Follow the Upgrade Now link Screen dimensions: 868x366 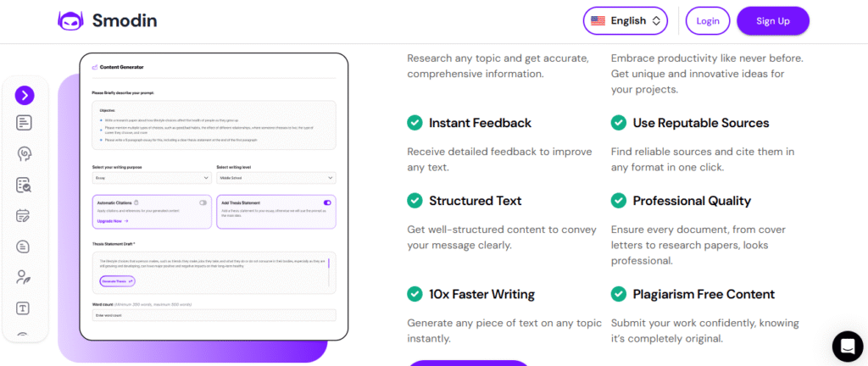113,220
